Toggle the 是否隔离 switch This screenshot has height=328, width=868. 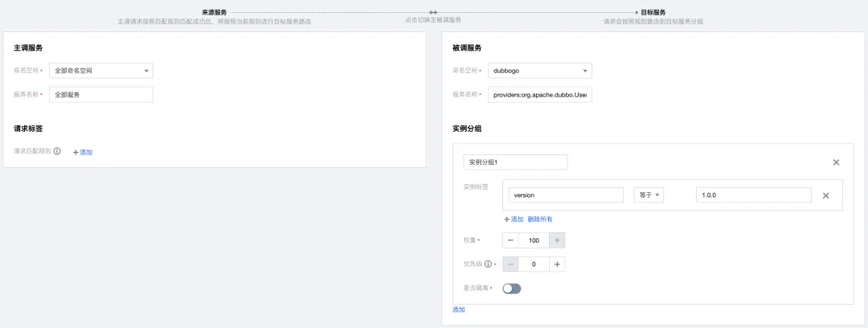click(511, 288)
